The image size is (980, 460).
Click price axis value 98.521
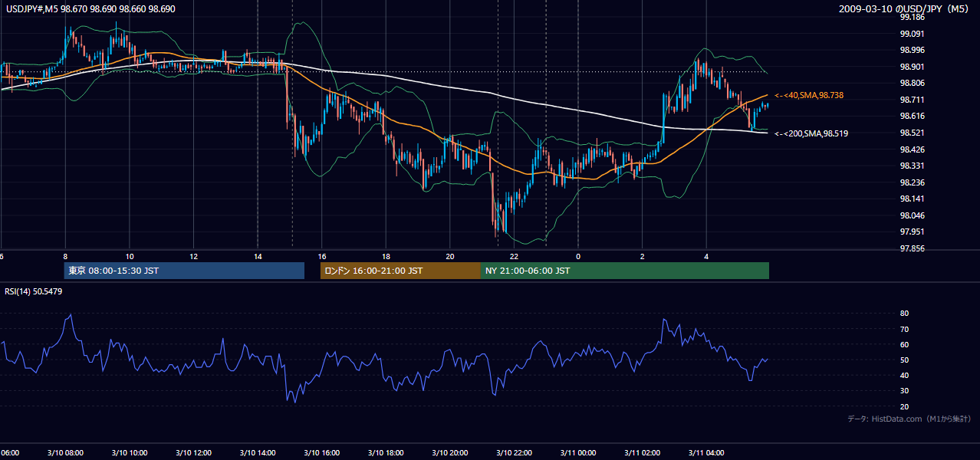tap(913, 133)
